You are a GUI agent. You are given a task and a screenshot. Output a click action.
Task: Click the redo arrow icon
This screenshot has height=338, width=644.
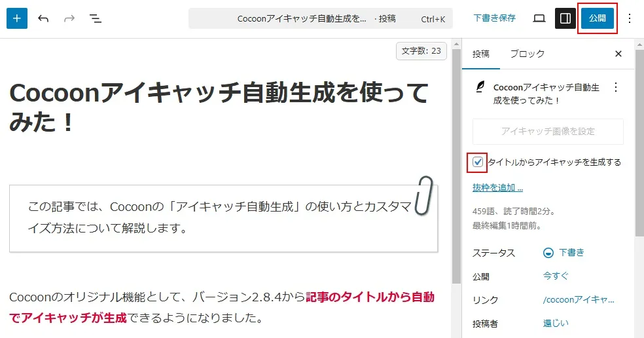69,18
